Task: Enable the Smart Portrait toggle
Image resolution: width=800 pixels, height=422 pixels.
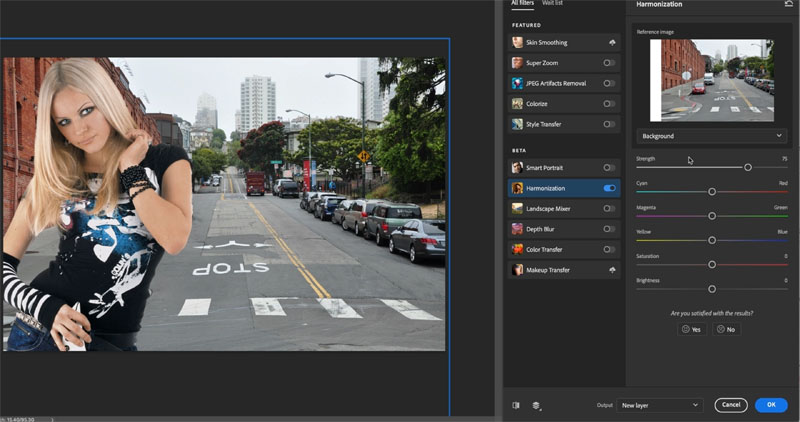Action: [609, 167]
